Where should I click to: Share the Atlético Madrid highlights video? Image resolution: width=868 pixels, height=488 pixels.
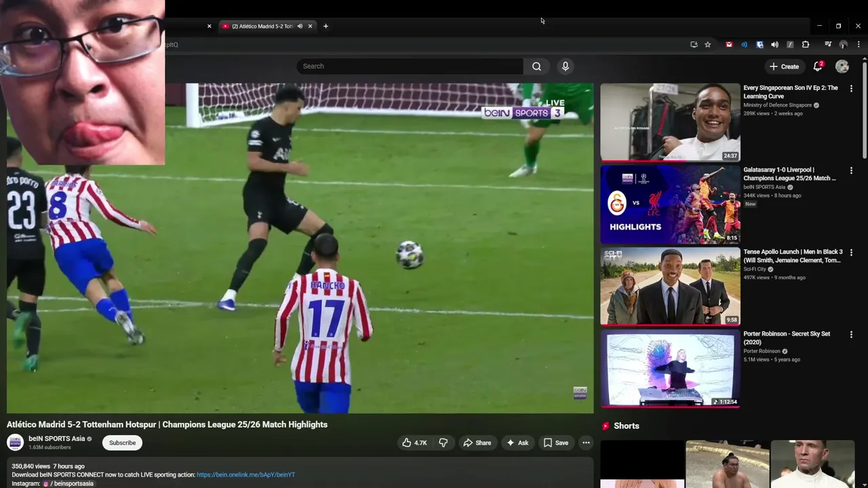[477, 443]
